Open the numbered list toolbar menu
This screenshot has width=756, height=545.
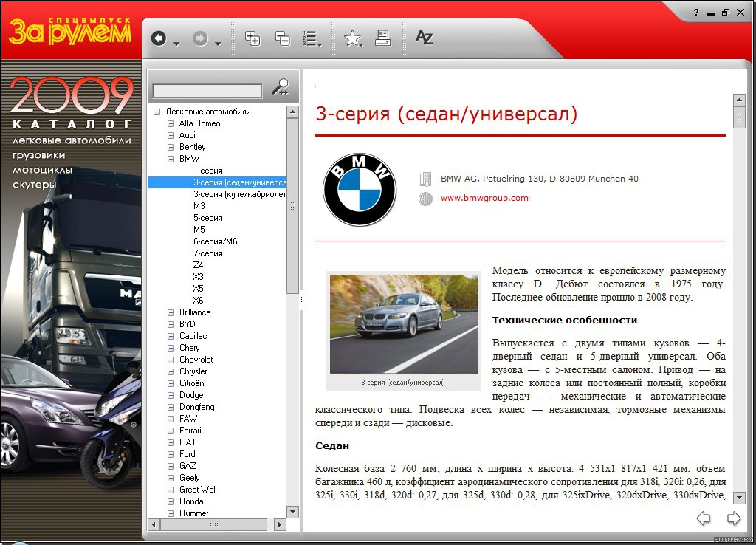(x=312, y=38)
